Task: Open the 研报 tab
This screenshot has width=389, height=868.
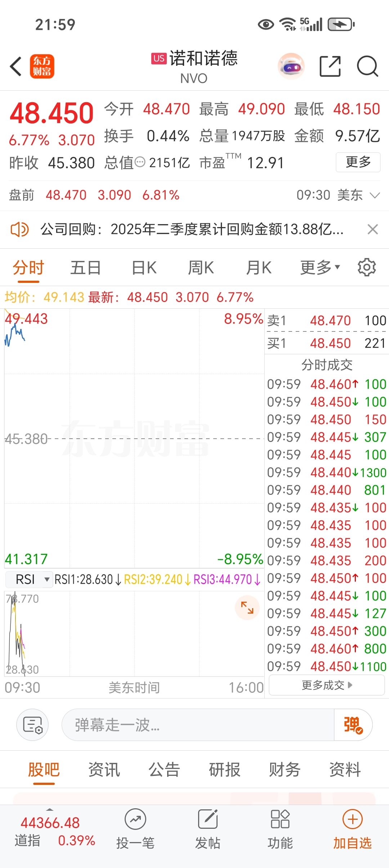Action: coord(224,770)
